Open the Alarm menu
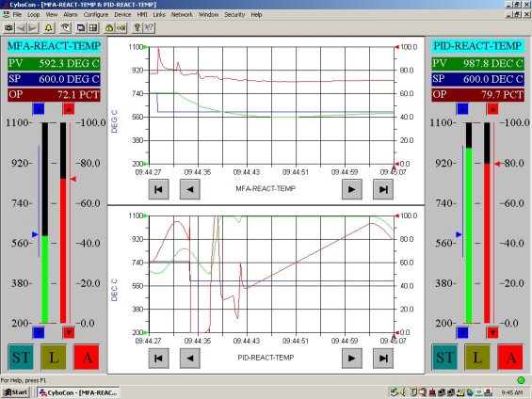This screenshot has width=532, height=399. coord(71,14)
